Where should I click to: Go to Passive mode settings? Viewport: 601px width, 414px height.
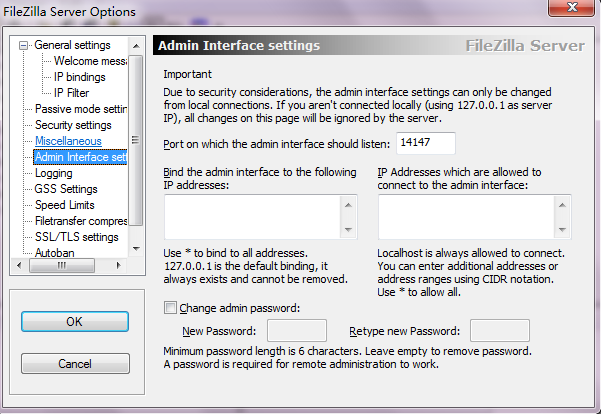[x=82, y=109]
